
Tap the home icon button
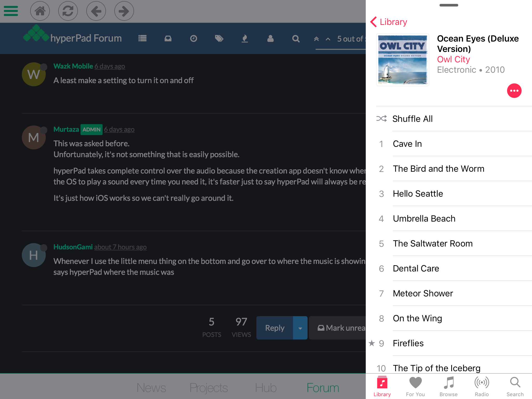40,11
